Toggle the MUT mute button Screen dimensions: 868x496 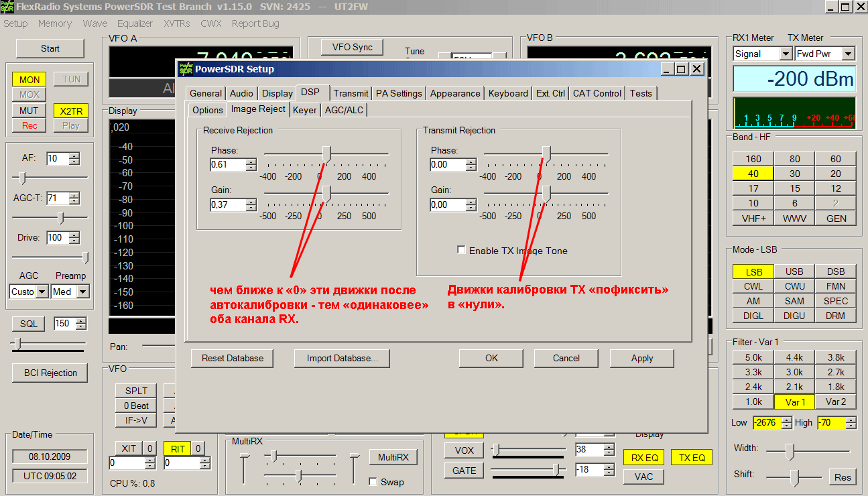click(29, 111)
